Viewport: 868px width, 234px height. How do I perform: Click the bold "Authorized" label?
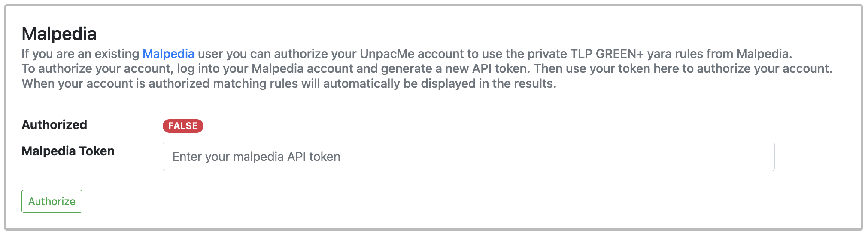tap(55, 125)
